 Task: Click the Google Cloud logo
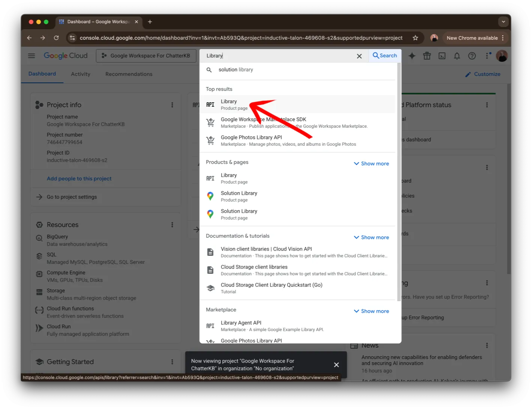66,56
